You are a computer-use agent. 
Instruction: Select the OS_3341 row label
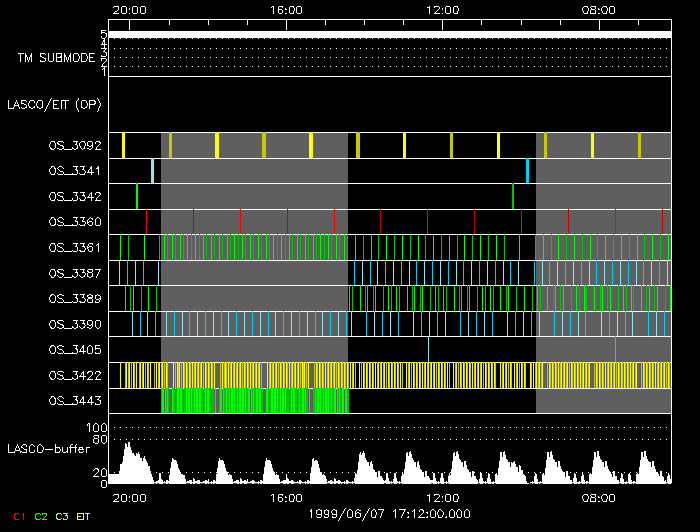click(x=75, y=171)
